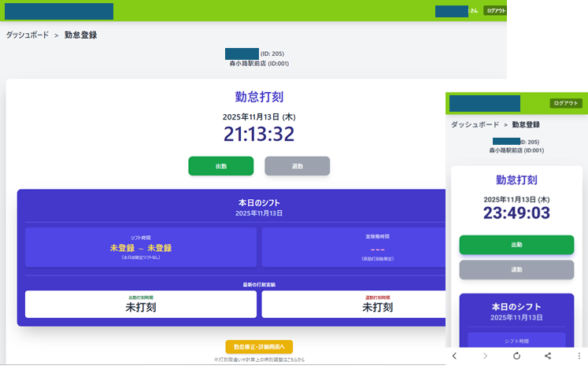Tap the share icon in mobile browser bar
588x373 pixels.
click(547, 356)
